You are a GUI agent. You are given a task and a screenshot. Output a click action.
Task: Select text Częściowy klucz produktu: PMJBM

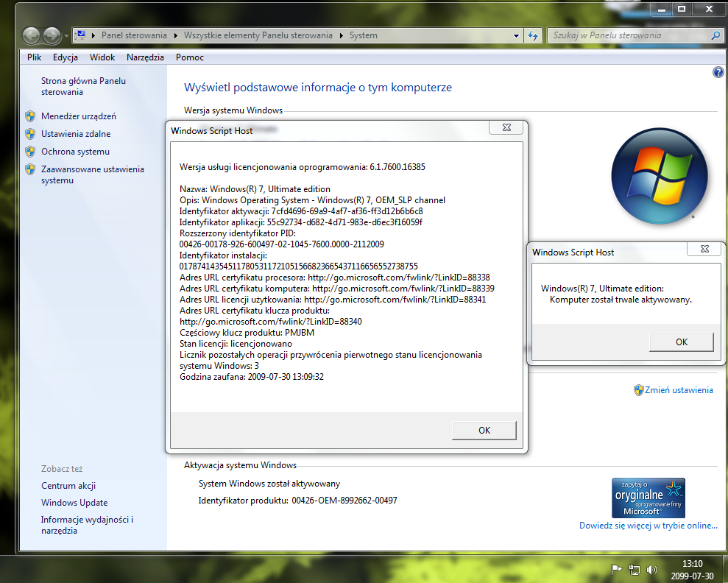pos(247,332)
